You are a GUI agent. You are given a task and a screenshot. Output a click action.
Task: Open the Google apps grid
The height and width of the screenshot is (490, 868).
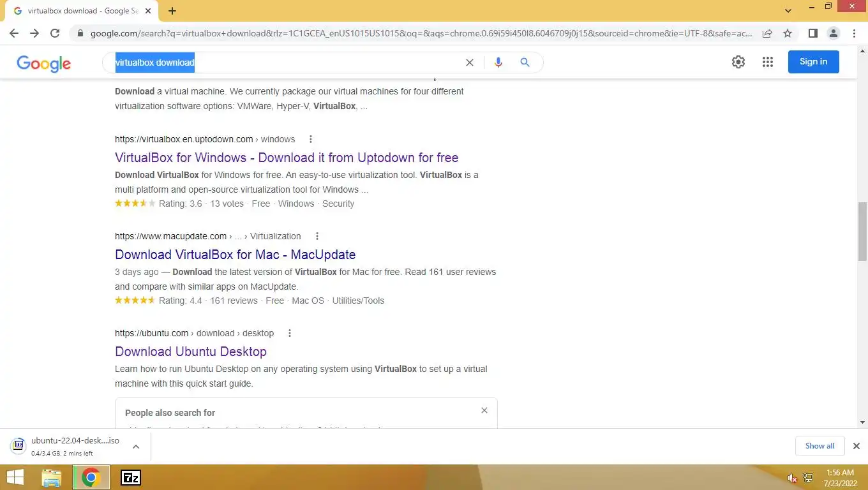pyautogui.click(x=768, y=62)
